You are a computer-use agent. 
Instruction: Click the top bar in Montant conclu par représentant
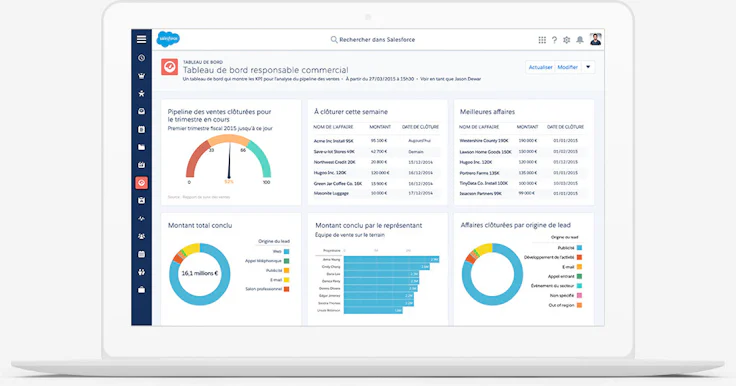point(391,259)
